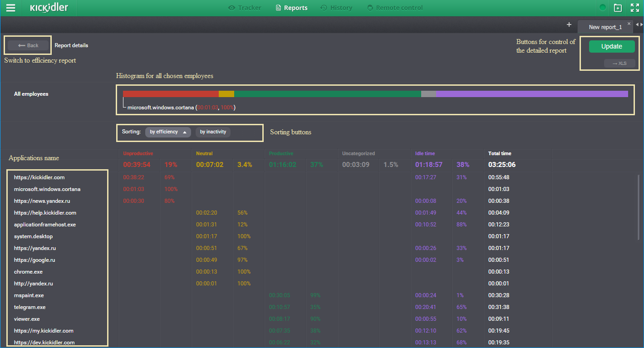Click the purple idle time histogram segment
The image size is (644, 348).
[532, 94]
